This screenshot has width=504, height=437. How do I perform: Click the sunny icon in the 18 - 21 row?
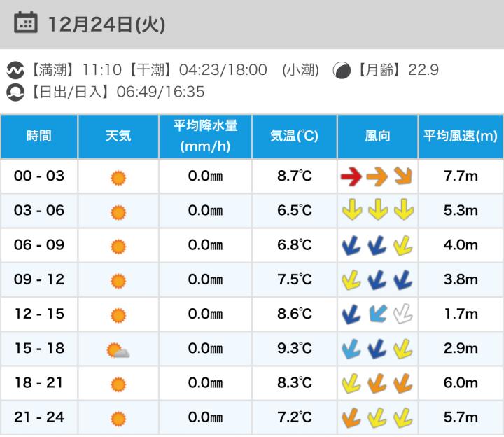point(118,384)
